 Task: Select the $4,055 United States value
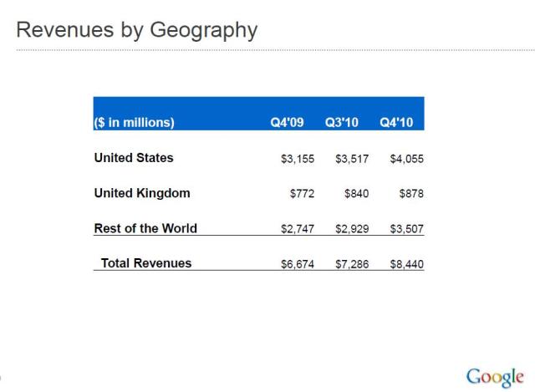[x=407, y=159]
